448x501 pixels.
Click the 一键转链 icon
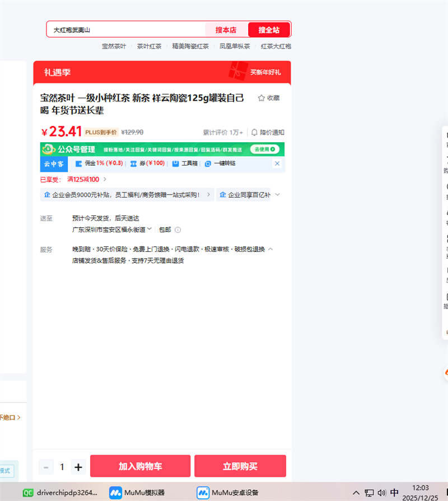[x=208, y=163]
